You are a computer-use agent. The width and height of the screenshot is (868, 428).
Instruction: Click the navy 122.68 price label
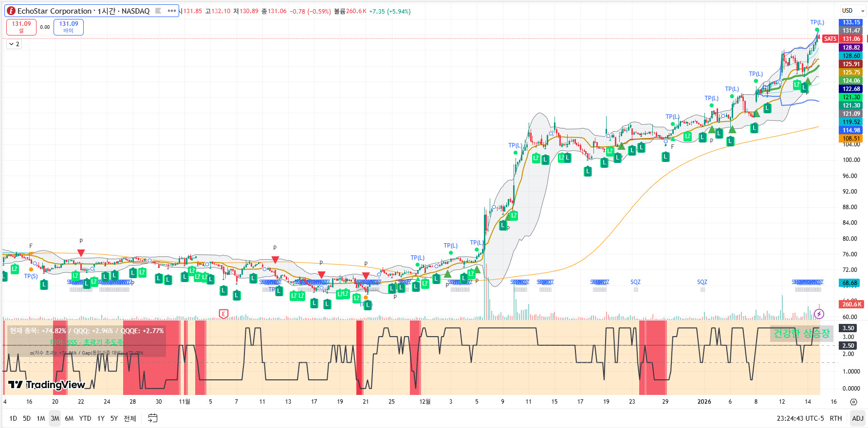point(851,89)
